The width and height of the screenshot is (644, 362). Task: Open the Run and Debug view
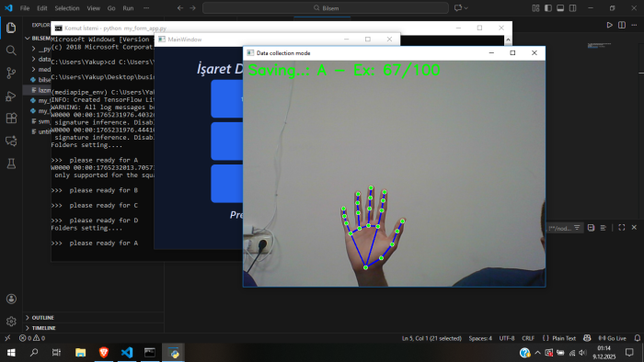pyautogui.click(x=11, y=96)
